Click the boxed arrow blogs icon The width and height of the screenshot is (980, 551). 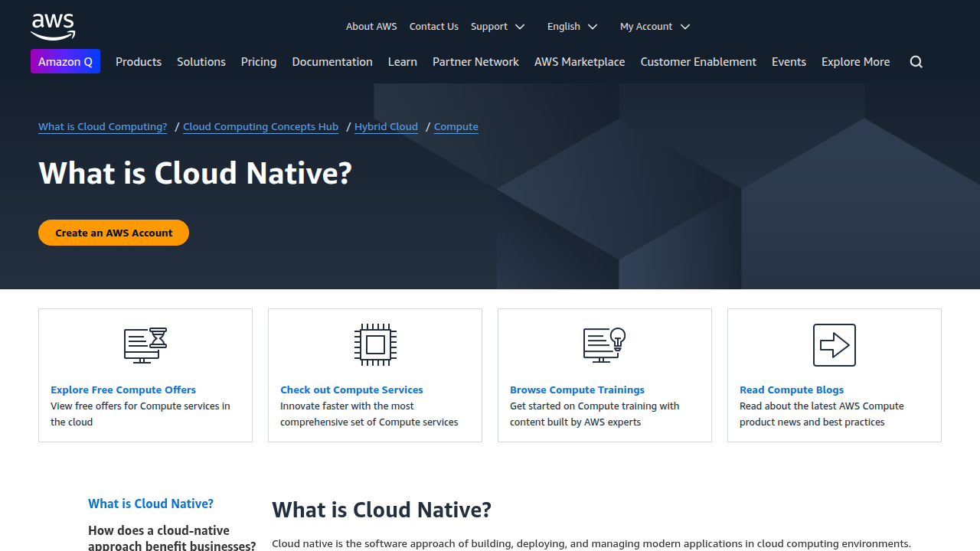coord(835,345)
